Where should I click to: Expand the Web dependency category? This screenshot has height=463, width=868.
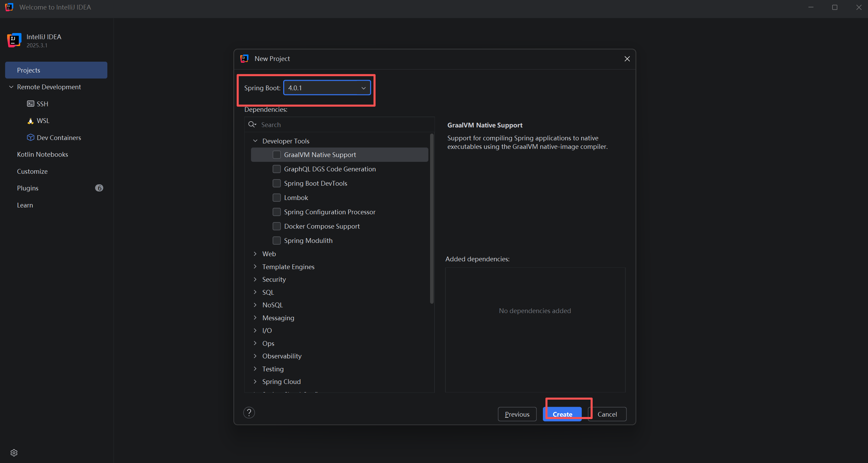pyautogui.click(x=255, y=254)
